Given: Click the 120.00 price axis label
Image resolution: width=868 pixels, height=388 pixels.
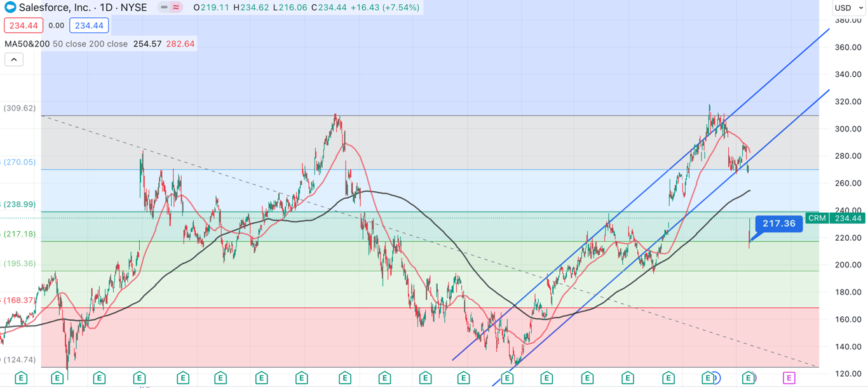Looking at the screenshot, I should tap(848, 373).
